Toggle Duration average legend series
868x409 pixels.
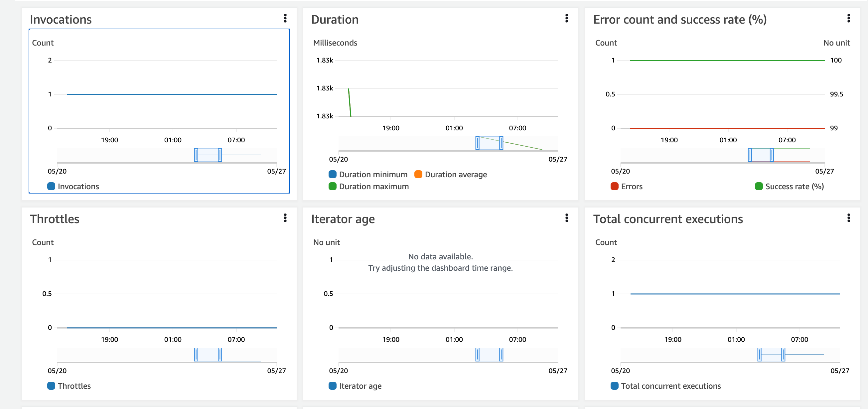pos(456,175)
